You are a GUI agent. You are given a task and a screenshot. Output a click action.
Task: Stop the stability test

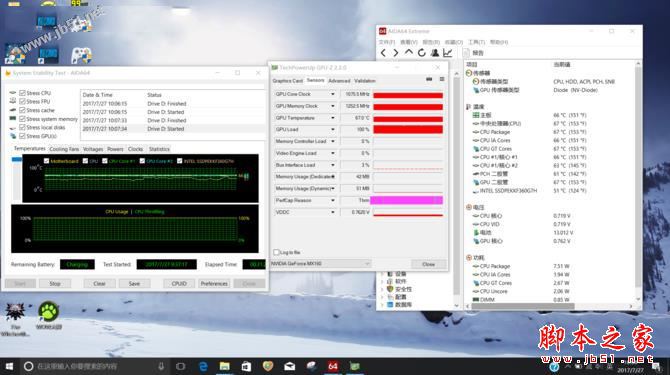[x=55, y=284]
